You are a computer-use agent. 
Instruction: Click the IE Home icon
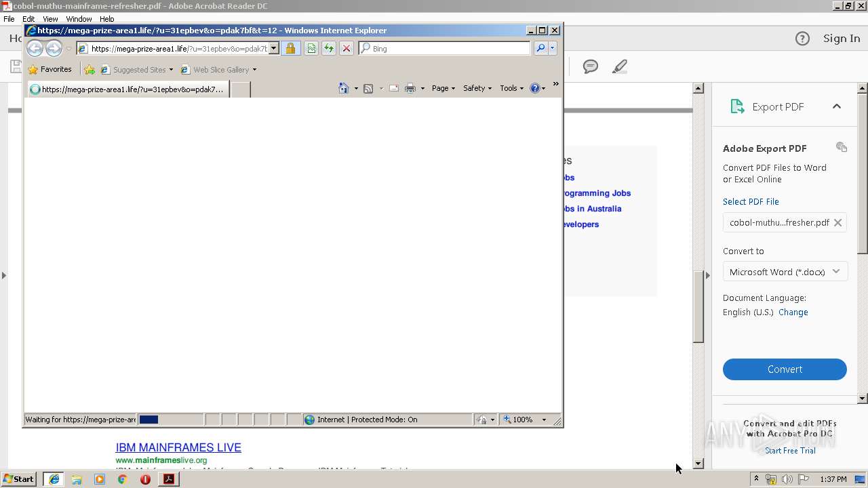344,88
